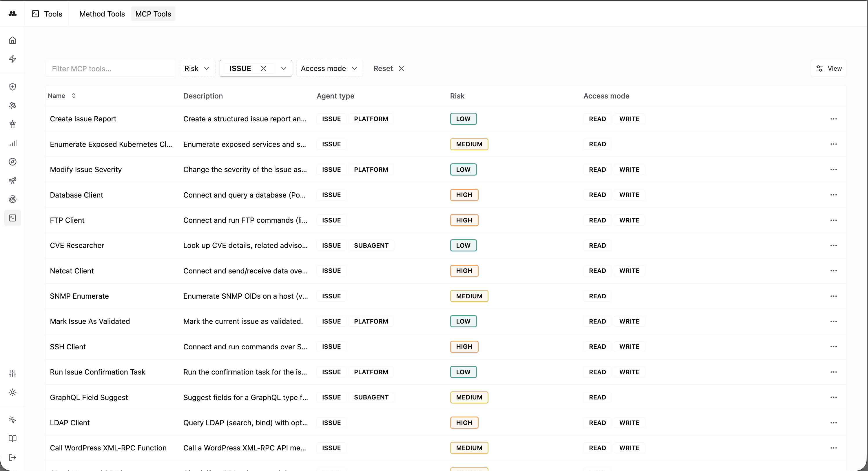Screen dimensions: 868x471
Task: Click the book documentation icon near sidebar bottom
Action: [12, 438]
